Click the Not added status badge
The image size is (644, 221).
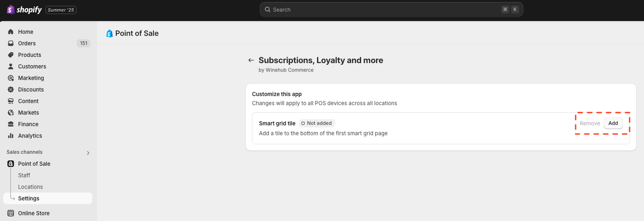317,123
